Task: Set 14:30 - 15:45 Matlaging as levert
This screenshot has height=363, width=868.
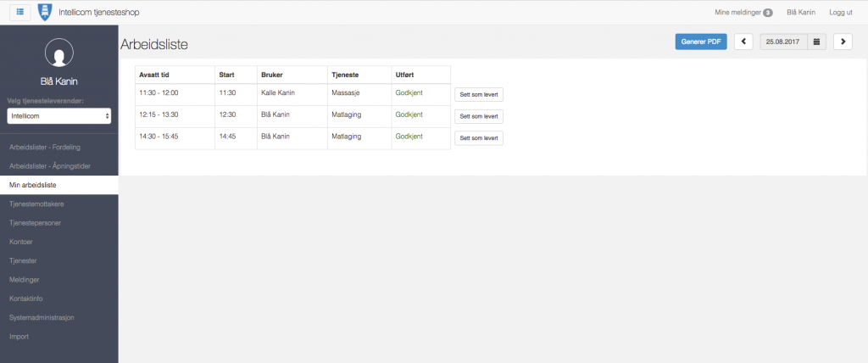Action: pos(479,138)
